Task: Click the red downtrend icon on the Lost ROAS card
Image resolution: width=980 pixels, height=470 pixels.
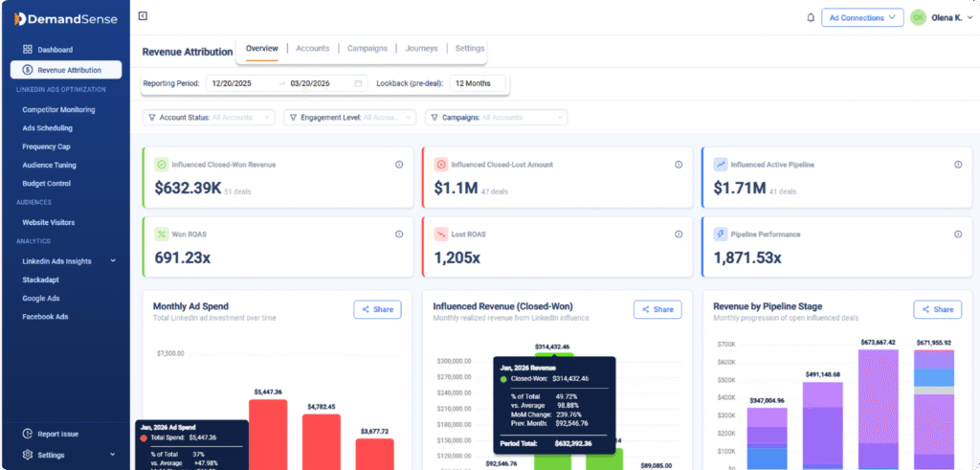Action: click(x=440, y=235)
